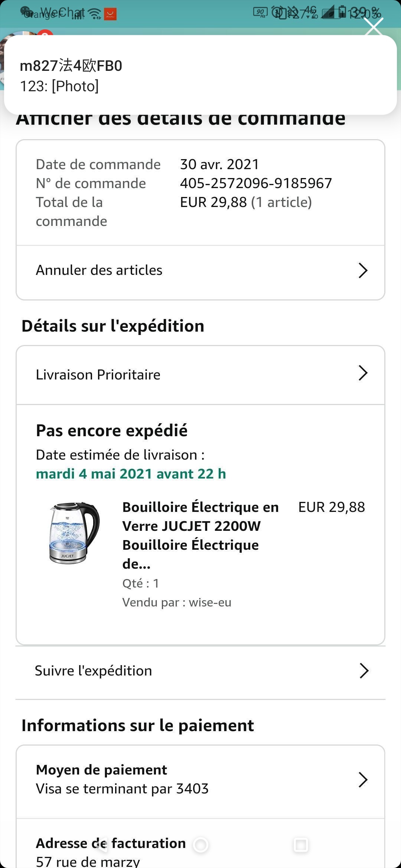Tap the Wi-Fi signal status icon
This screenshot has height=868, width=401.
click(x=95, y=14)
